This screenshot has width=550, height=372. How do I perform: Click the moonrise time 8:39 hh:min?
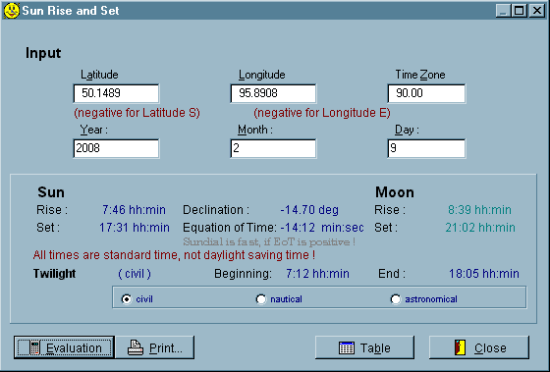(479, 210)
